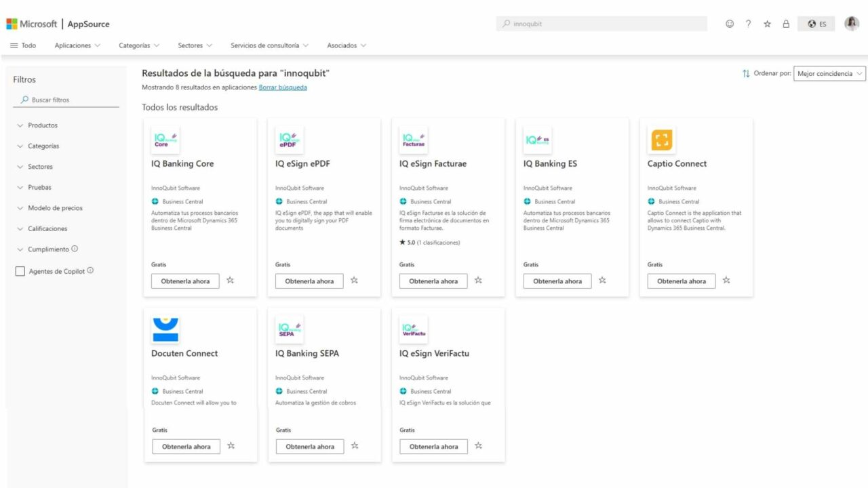Click the IQ eSign VeriFactu logo
Viewport: 868px width, 488px height.
point(414,329)
